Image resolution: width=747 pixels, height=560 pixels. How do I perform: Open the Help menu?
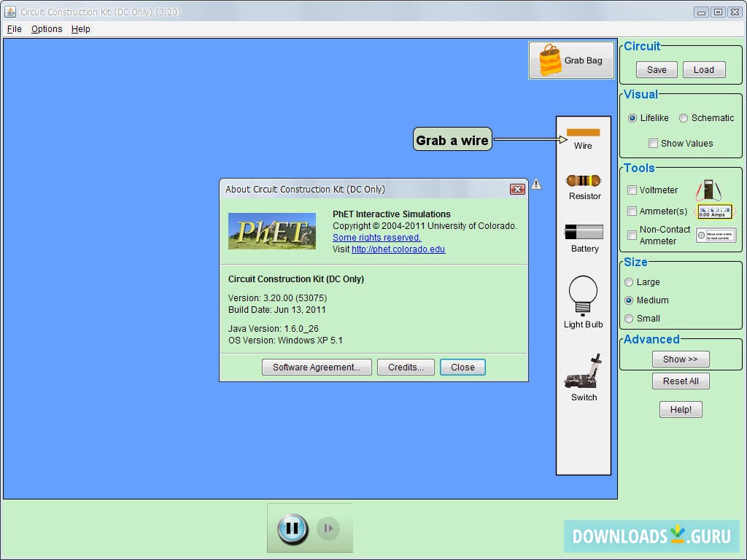pyautogui.click(x=80, y=29)
